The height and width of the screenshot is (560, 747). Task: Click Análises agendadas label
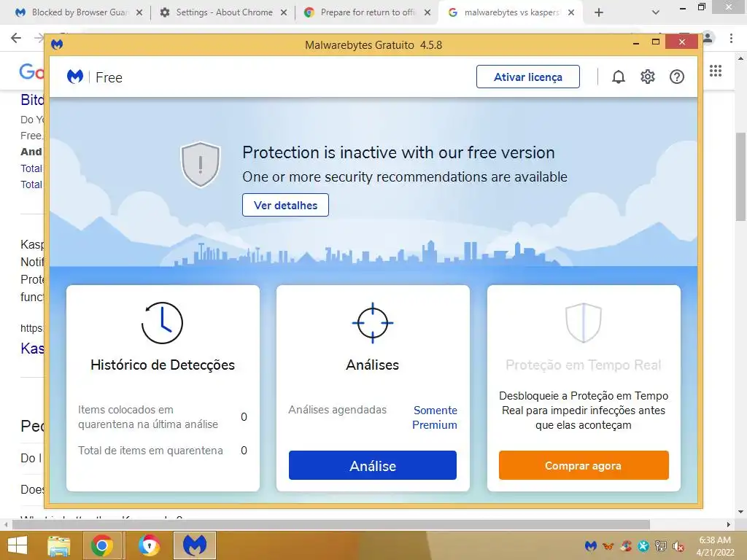(x=337, y=410)
